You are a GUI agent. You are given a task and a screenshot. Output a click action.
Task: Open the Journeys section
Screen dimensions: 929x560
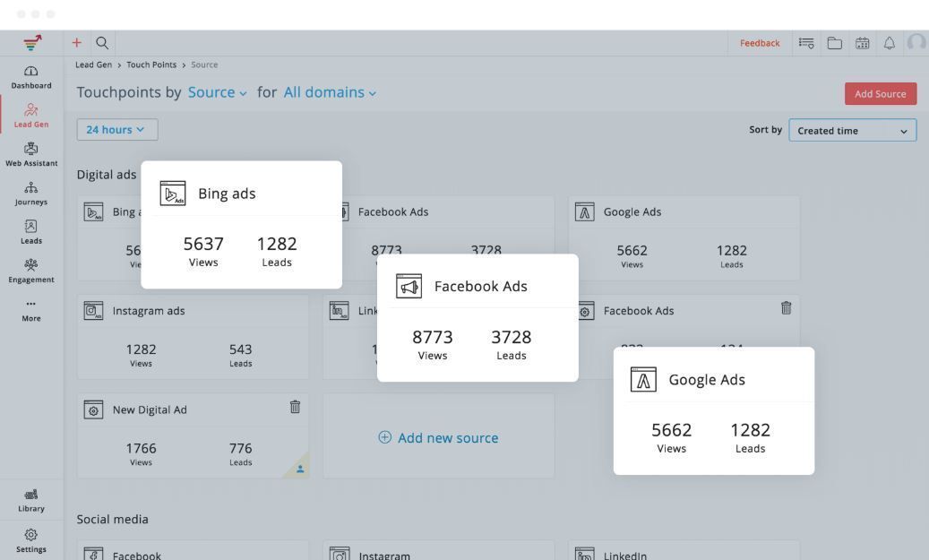click(x=31, y=194)
